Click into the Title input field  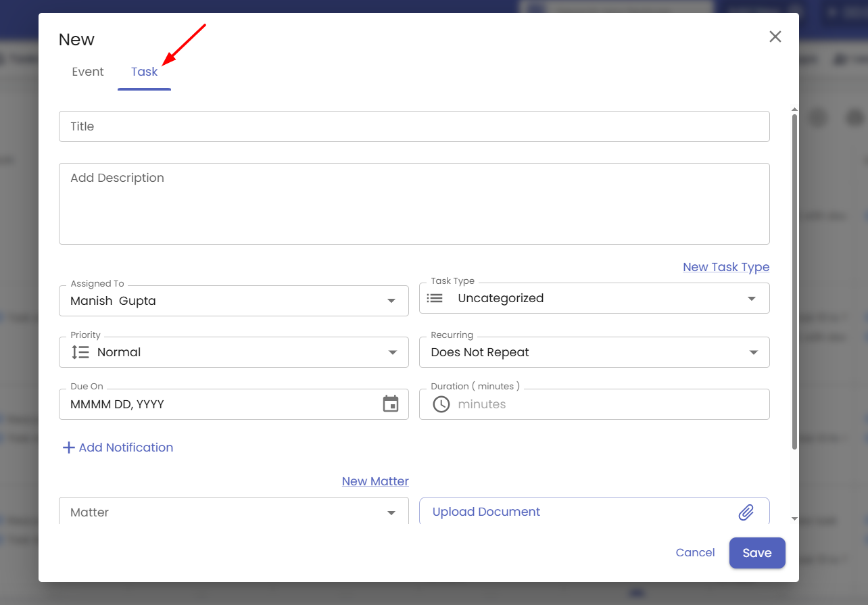pos(414,126)
